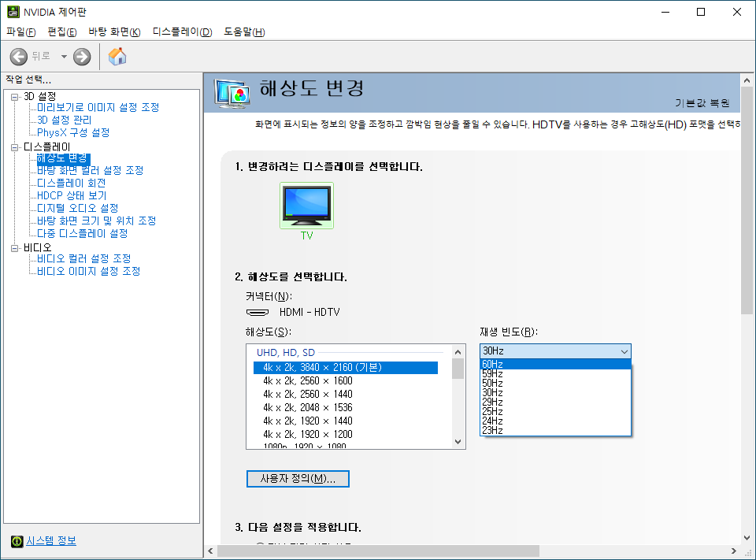Image resolution: width=756 pixels, height=560 pixels.
Task: Open 디스플레이 회전
Action: pyautogui.click(x=72, y=183)
